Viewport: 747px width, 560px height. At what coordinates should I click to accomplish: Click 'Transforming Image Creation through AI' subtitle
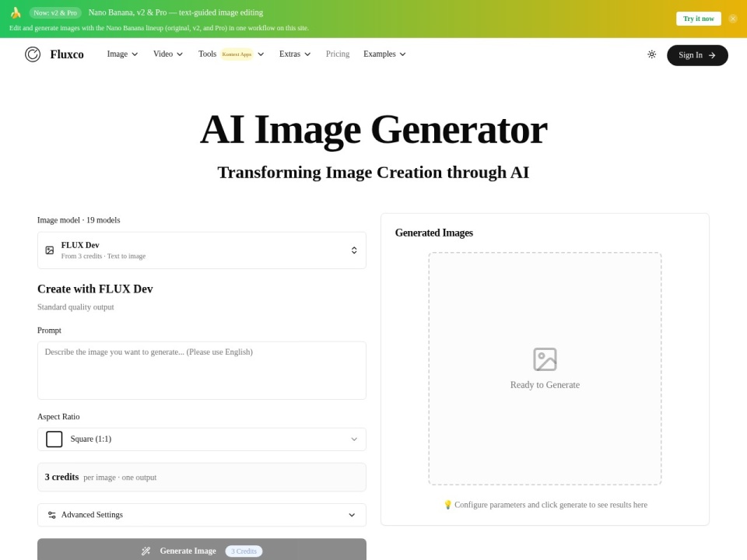pyautogui.click(x=373, y=173)
